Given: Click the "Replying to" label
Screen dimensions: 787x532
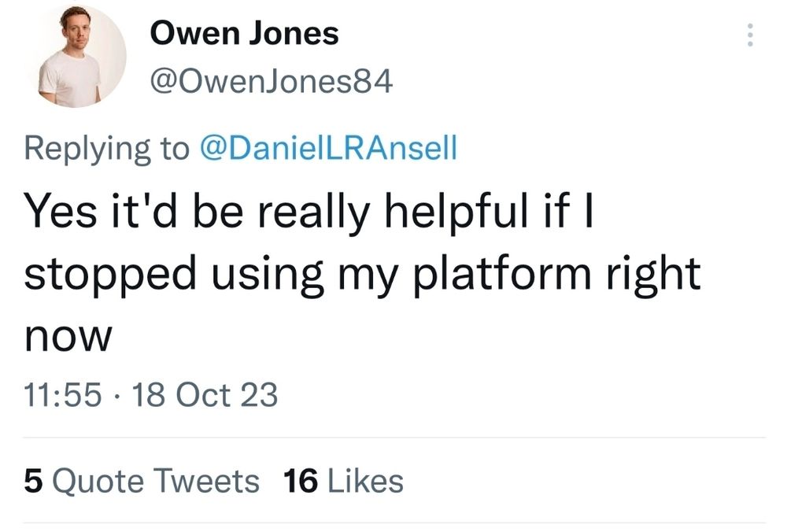Looking at the screenshot, I should coord(107,148).
